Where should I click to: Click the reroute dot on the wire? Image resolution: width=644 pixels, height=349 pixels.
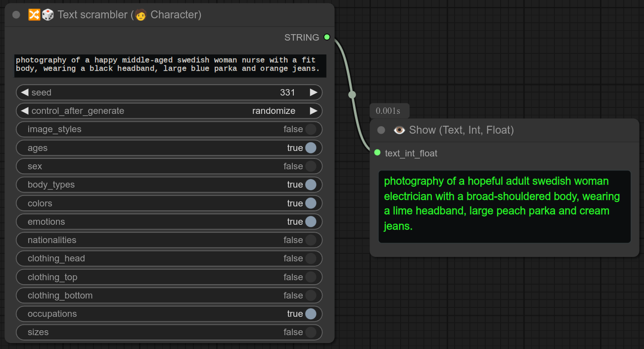pyautogui.click(x=352, y=95)
